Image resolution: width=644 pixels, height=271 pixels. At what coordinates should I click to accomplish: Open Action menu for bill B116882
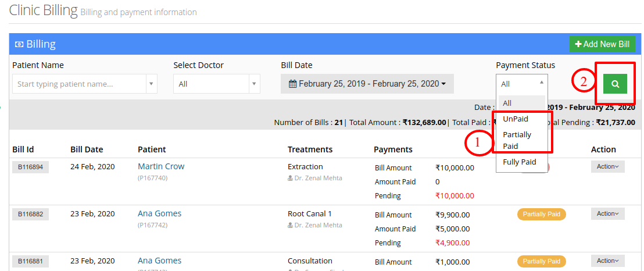[x=608, y=214]
